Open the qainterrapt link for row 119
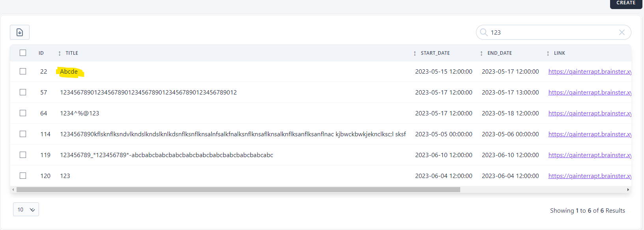Image resolution: width=644 pixels, height=230 pixels. [590, 155]
